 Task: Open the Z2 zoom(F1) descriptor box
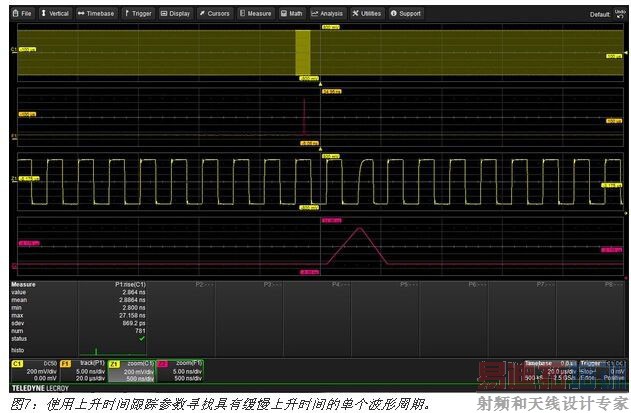pyautogui.click(x=180, y=371)
